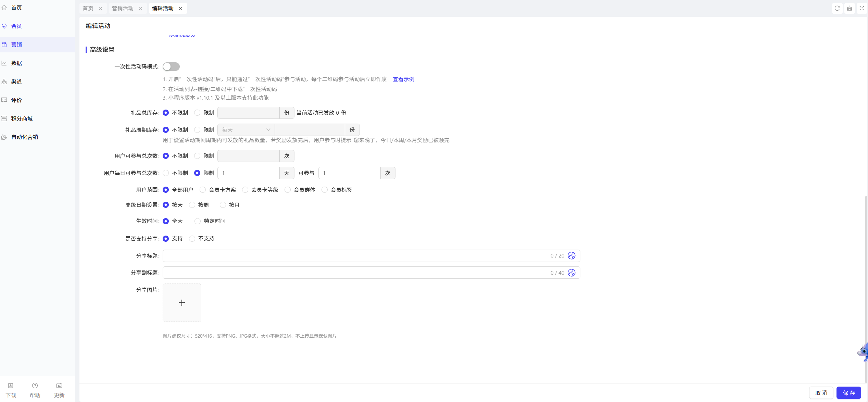This screenshot has height=402, width=868.
Task: Open the download icon in sidebar footer
Action: (11, 386)
